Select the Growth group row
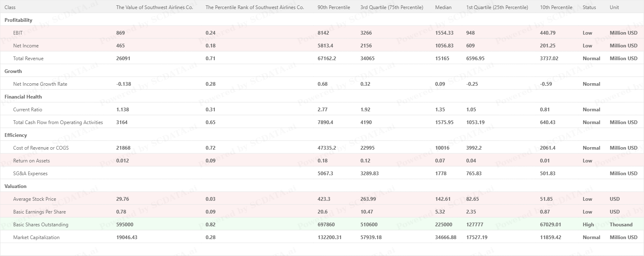Screen dimensions: 644x256 coord(322,71)
